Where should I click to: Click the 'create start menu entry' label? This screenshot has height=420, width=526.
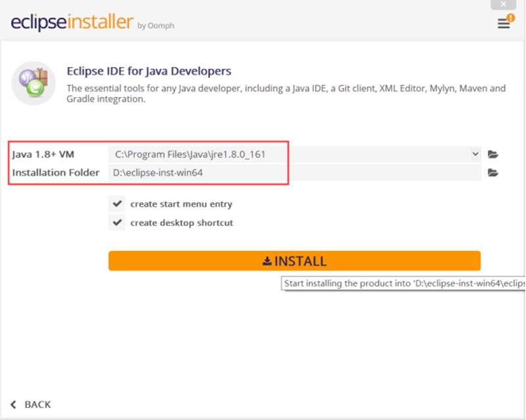click(x=181, y=204)
